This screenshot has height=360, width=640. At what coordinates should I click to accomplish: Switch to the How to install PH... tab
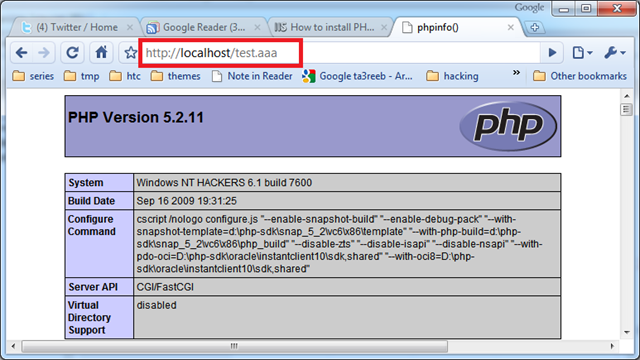[x=332, y=27]
